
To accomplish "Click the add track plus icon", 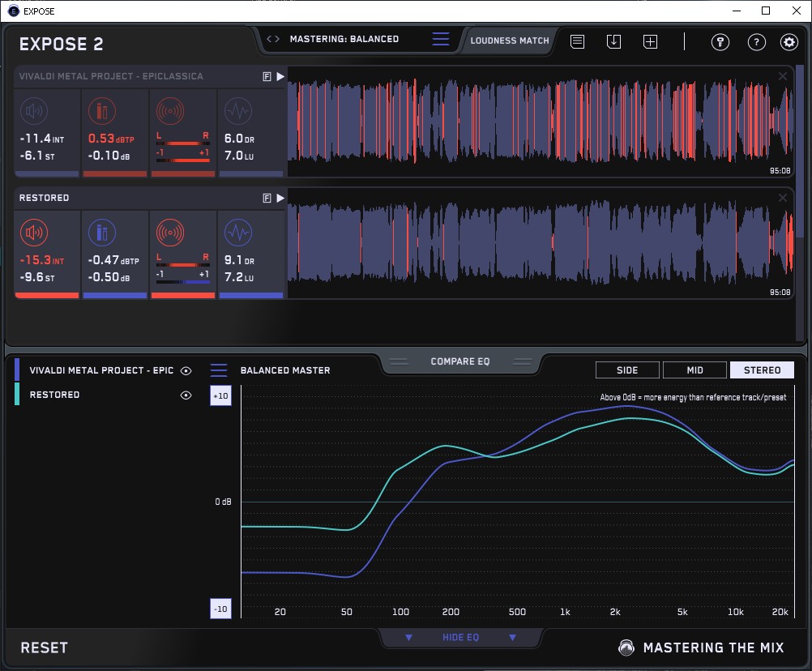I will (651, 41).
